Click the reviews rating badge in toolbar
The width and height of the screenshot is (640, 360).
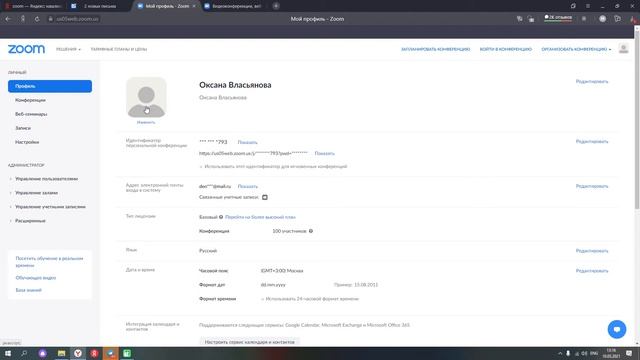coord(558,18)
